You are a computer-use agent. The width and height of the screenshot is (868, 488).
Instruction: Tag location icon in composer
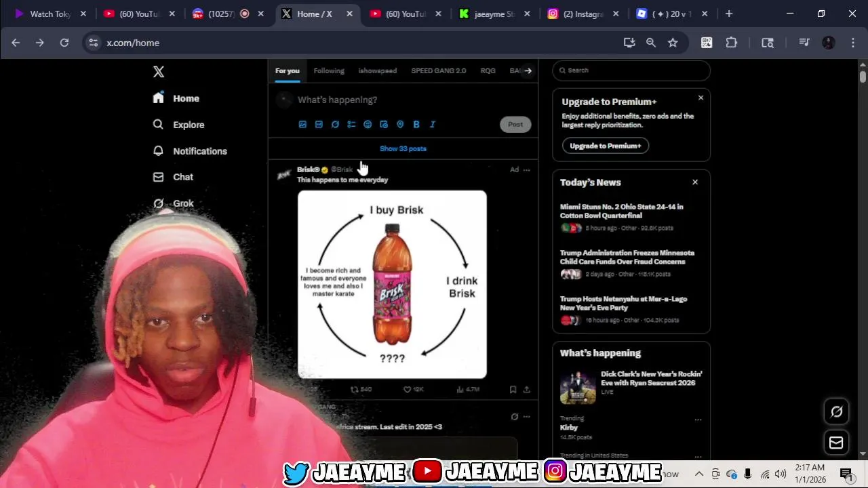tap(400, 125)
